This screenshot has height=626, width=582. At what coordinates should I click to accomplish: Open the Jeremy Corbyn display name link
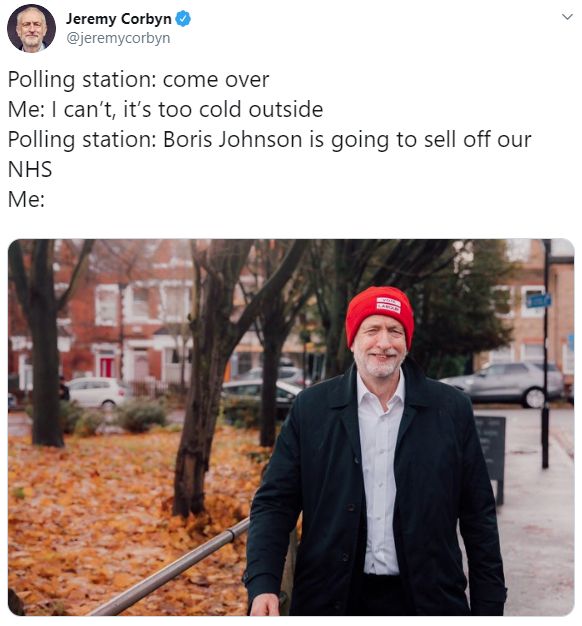[118, 19]
